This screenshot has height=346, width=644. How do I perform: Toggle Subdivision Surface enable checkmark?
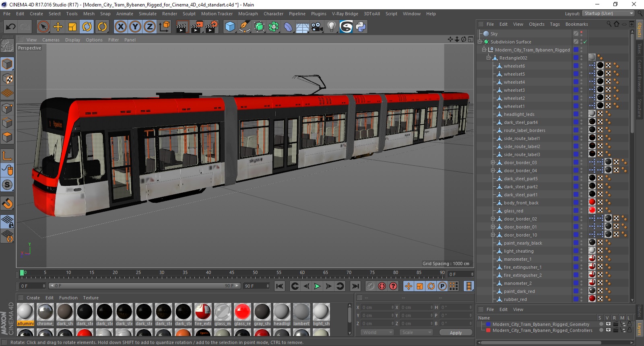click(x=585, y=42)
